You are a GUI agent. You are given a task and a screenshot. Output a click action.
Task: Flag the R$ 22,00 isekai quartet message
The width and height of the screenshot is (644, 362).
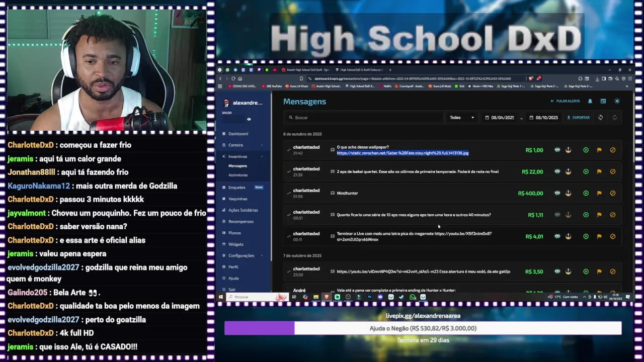tap(599, 171)
